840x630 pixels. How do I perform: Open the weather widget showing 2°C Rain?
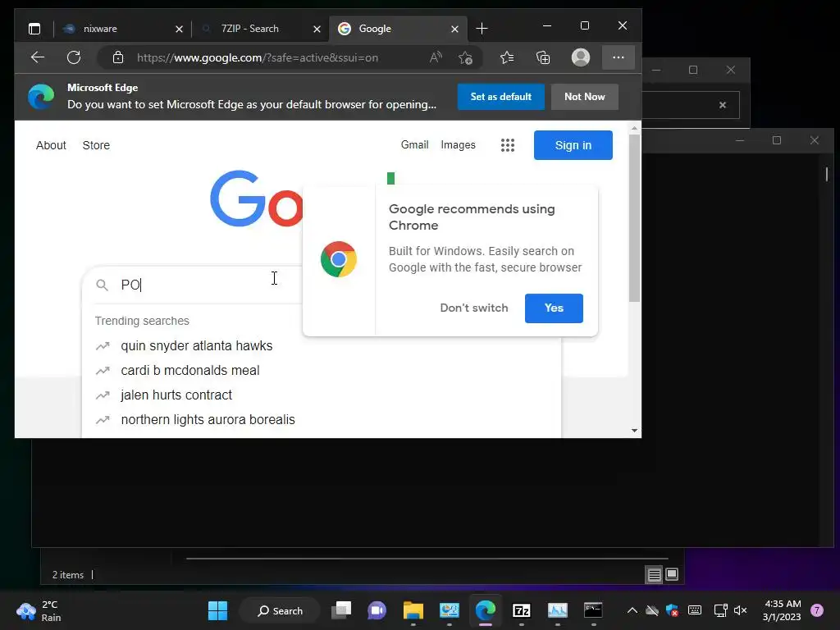coord(39,610)
